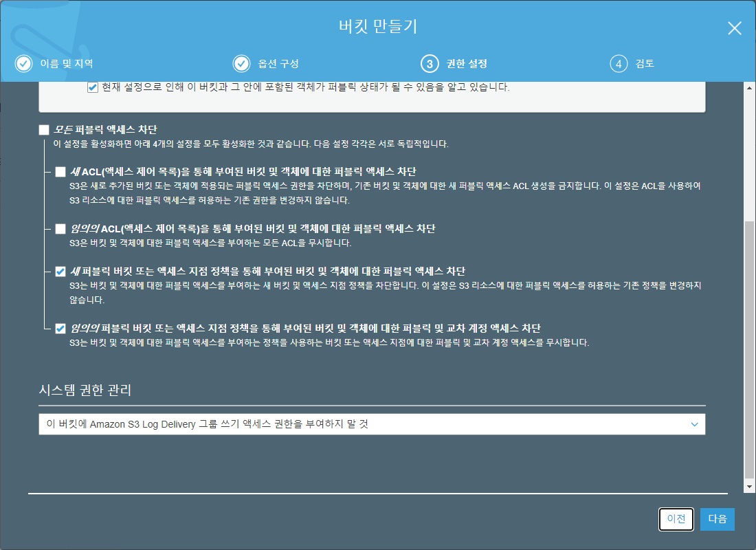This screenshot has height=550, width=756.
Task: Click the '이름 및 지역' step checkmark icon
Action: (x=23, y=64)
